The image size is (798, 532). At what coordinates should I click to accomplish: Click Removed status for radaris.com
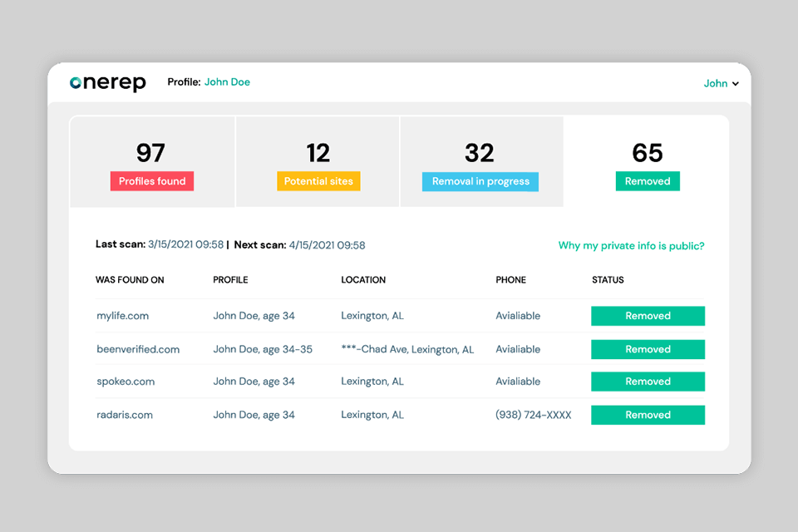[x=648, y=415]
